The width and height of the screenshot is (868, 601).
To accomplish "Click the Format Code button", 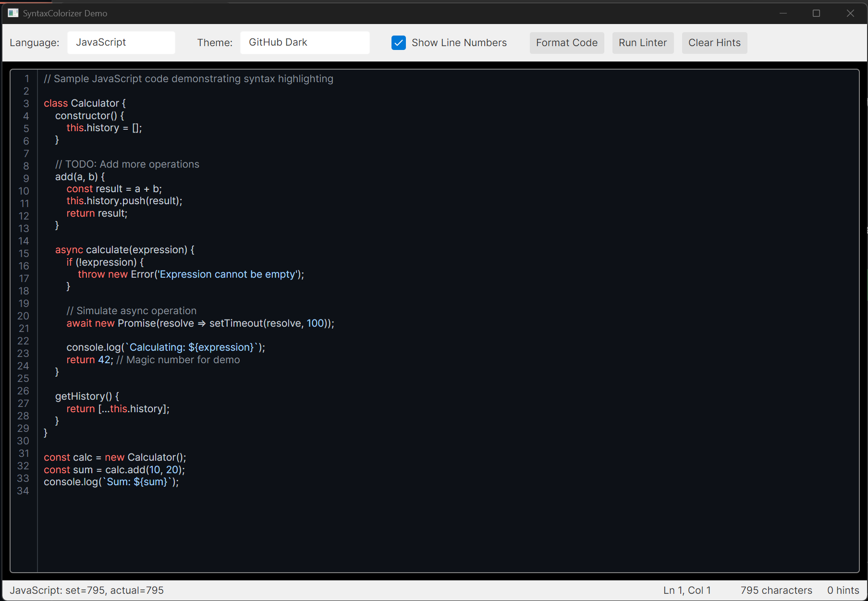I will tap(566, 43).
